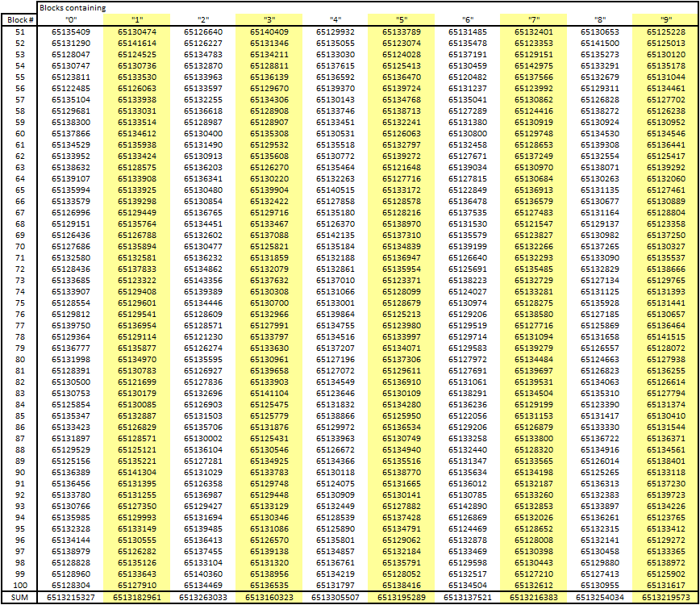Click block number 75 row label
700x605 pixels.
coord(20,303)
